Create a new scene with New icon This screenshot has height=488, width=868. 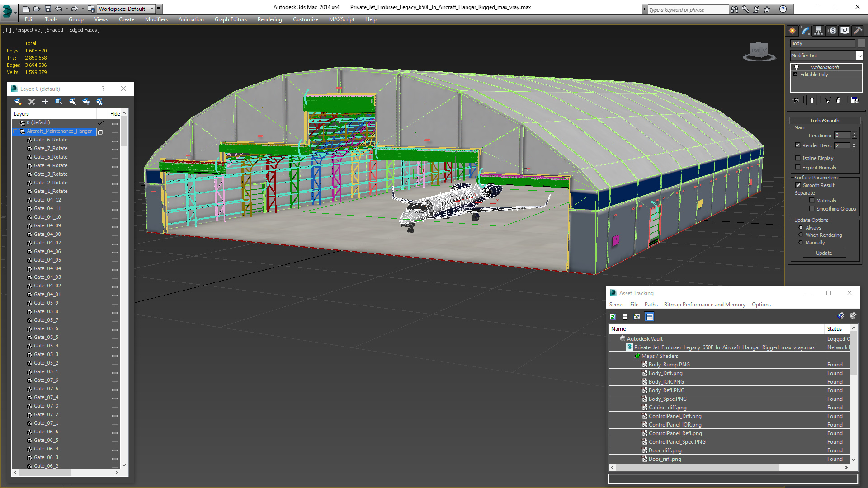tap(26, 9)
